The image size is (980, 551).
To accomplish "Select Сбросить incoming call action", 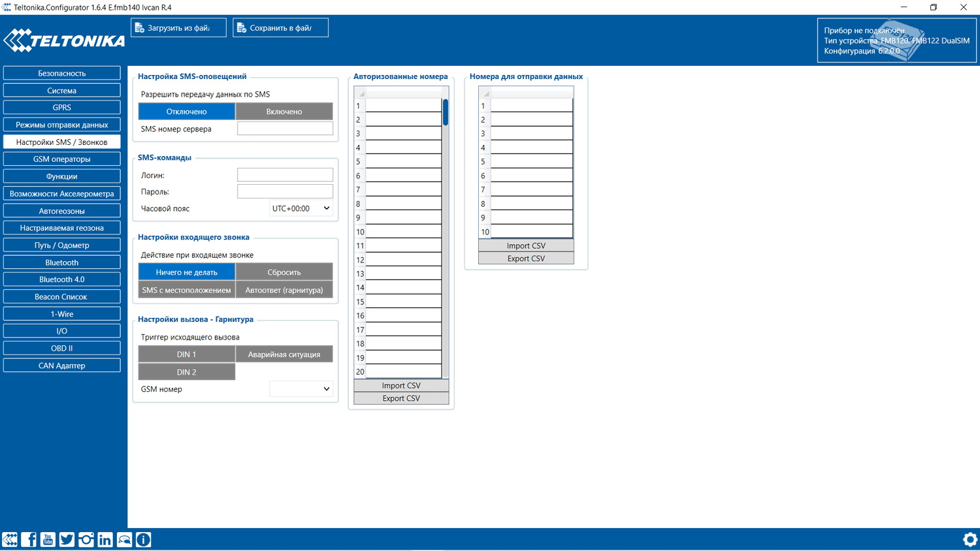I will [284, 272].
